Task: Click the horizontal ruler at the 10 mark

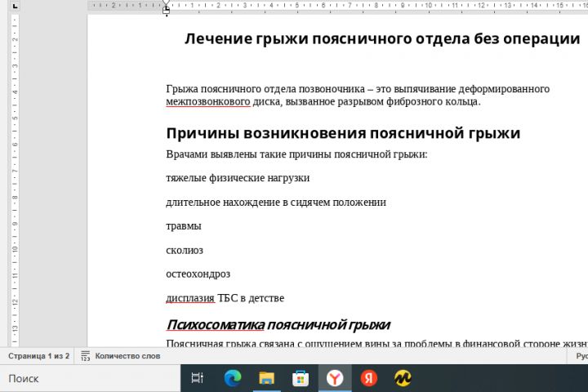Action: pos(428,6)
